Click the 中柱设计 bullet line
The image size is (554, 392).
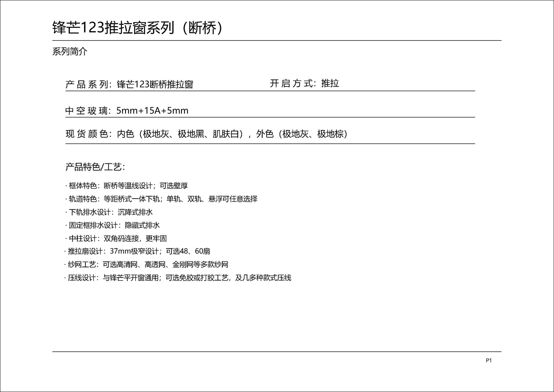116,238
